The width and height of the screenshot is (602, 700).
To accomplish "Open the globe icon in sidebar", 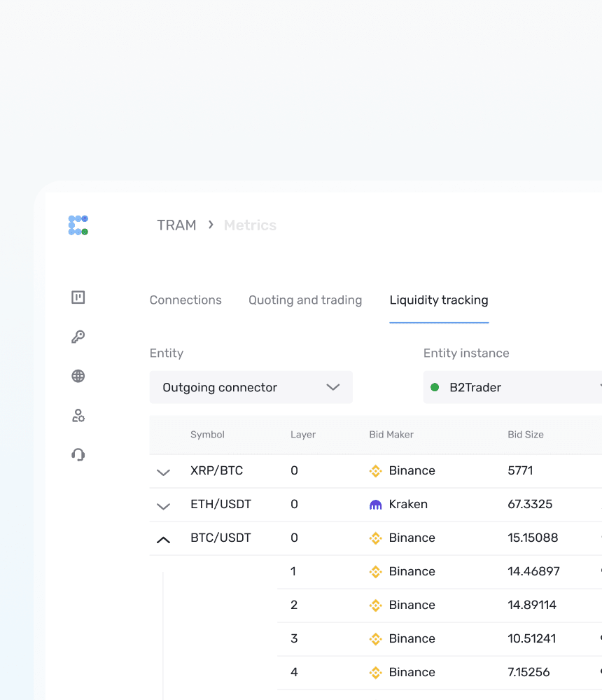I will [x=78, y=376].
